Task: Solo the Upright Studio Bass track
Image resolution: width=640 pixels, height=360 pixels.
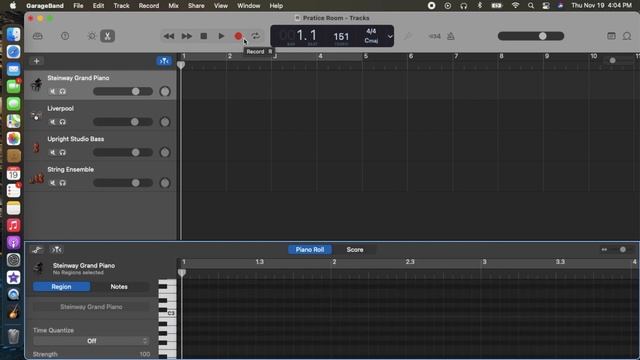Action: 62,152
